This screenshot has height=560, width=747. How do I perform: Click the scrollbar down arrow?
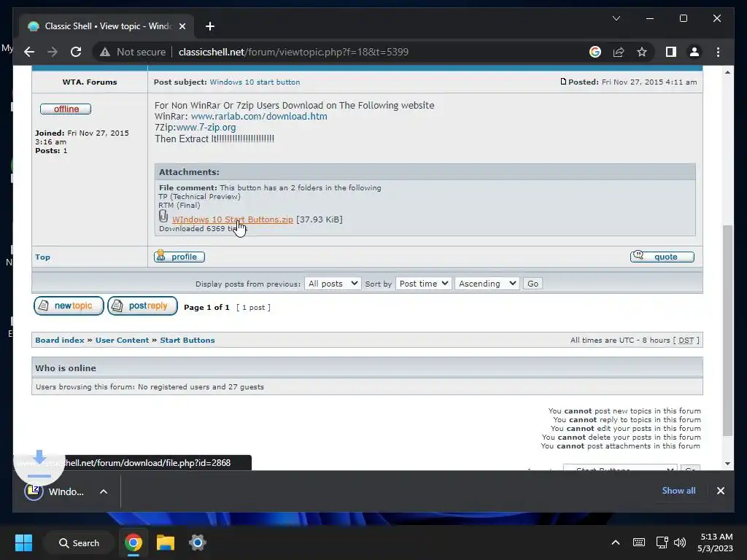pos(727,463)
